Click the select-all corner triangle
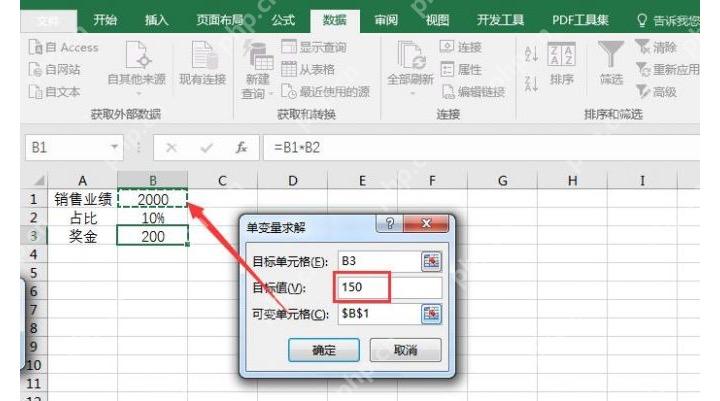The height and width of the screenshot is (401, 720). point(39,181)
